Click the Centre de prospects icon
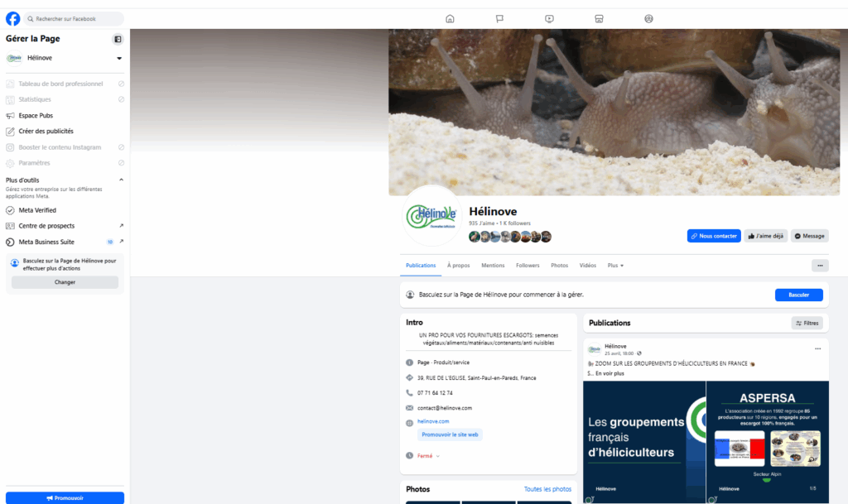 [x=10, y=226]
